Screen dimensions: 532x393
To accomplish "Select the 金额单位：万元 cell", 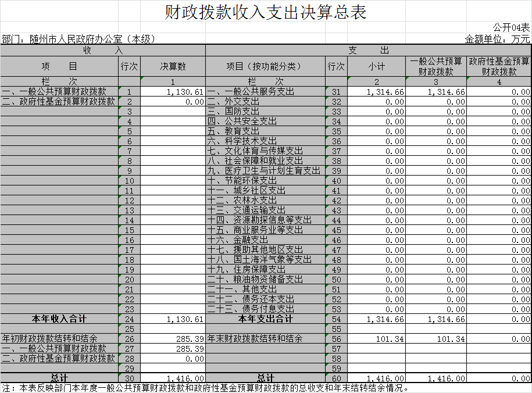I will click(x=498, y=39).
